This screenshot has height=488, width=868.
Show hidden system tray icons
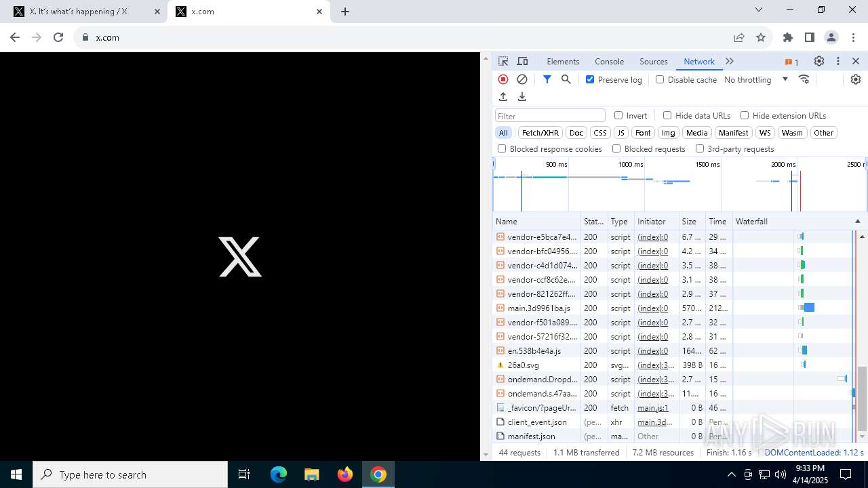pyautogui.click(x=731, y=474)
